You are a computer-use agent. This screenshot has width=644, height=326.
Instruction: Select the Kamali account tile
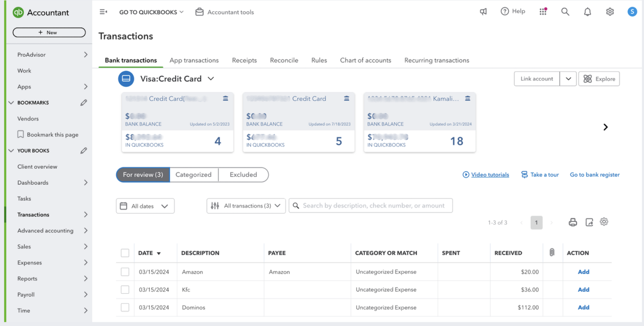point(419,122)
